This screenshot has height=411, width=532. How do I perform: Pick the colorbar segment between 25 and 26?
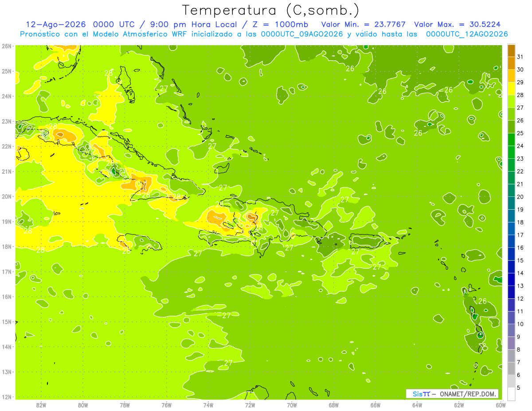coord(511,127)
